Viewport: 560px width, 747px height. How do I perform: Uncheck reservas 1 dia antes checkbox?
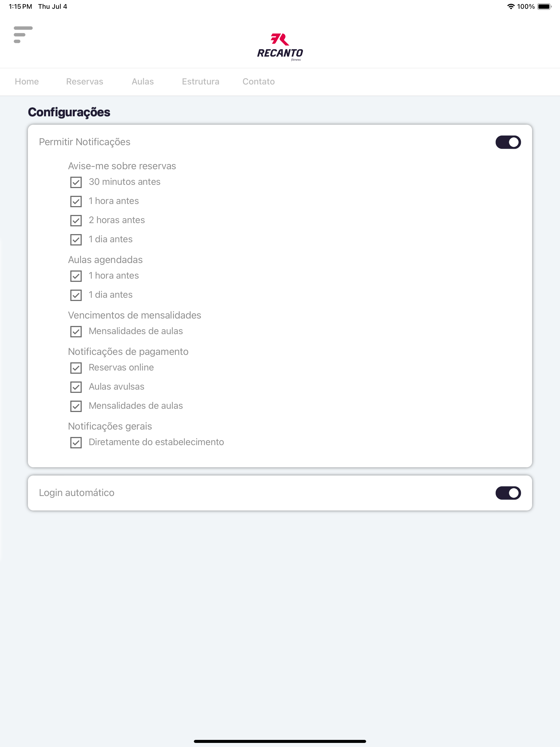76,240
